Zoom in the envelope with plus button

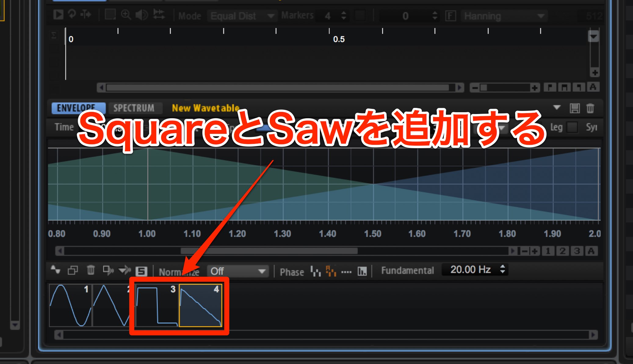click(535, 251)
